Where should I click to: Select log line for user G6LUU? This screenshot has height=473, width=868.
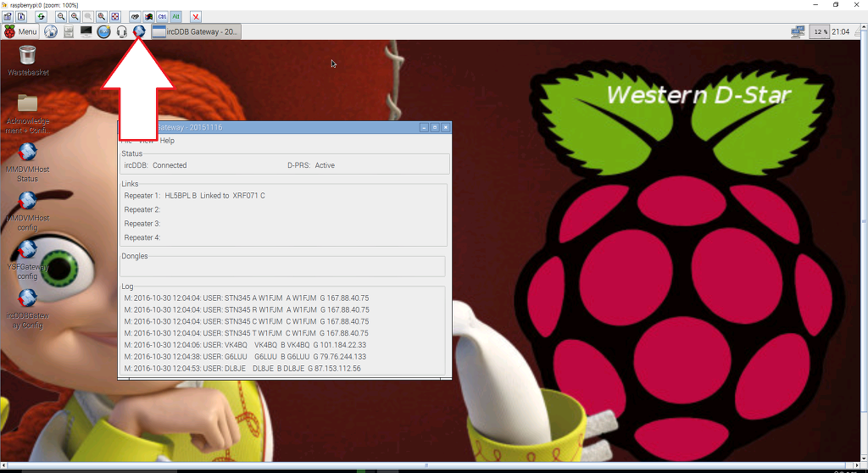pos(245,356)
